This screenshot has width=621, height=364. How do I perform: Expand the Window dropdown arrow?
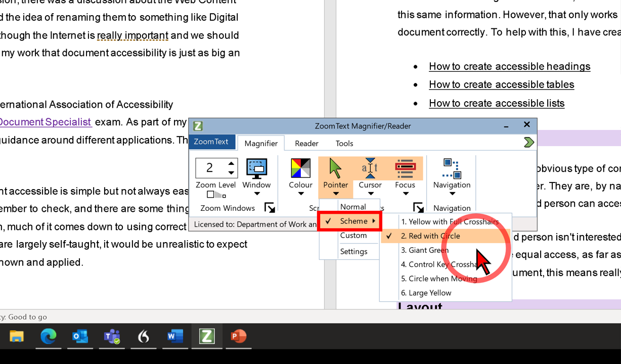pyautogui.click(x=257, y=194)
